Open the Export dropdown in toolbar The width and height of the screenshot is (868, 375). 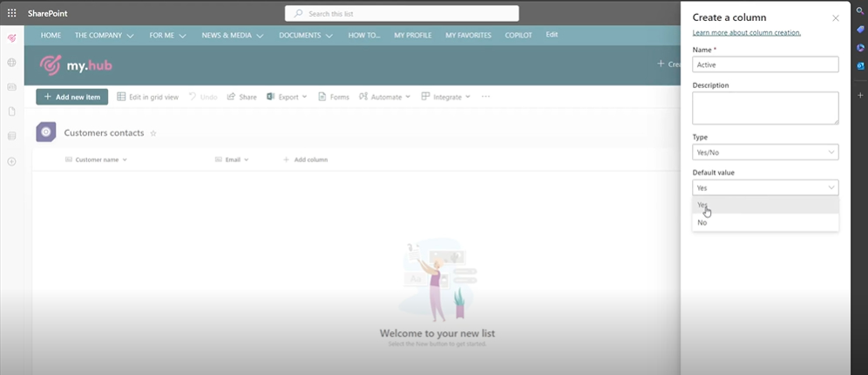click(x=288, y=97)
